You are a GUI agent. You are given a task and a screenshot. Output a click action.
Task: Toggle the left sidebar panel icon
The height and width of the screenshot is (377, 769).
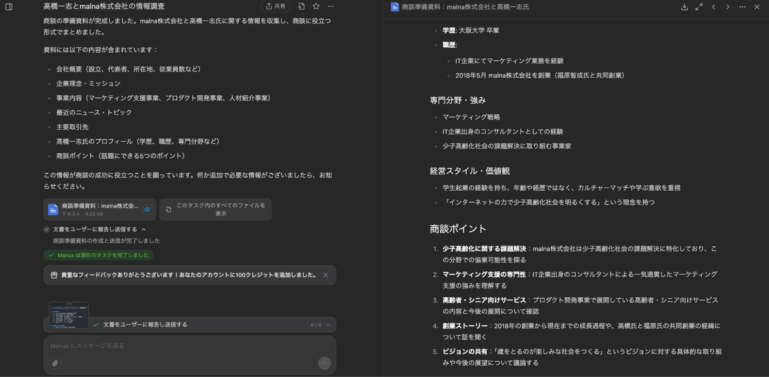click(x=9, y=7)
